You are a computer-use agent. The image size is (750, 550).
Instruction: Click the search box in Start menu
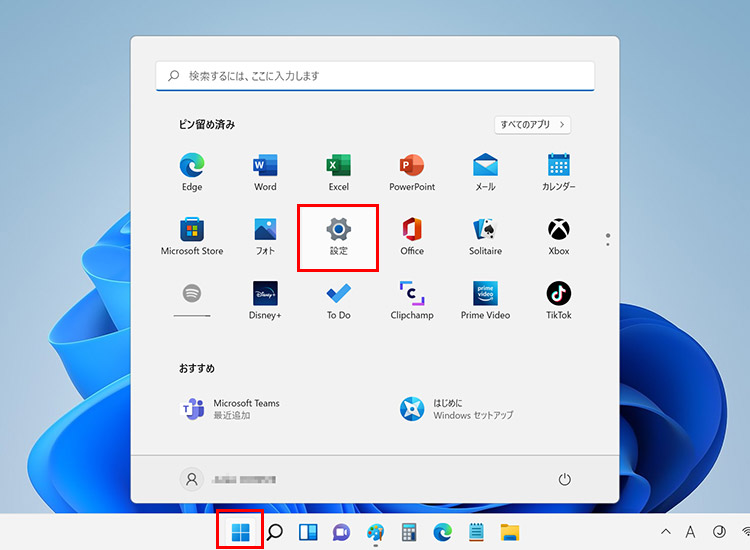(x=375, y=76)
